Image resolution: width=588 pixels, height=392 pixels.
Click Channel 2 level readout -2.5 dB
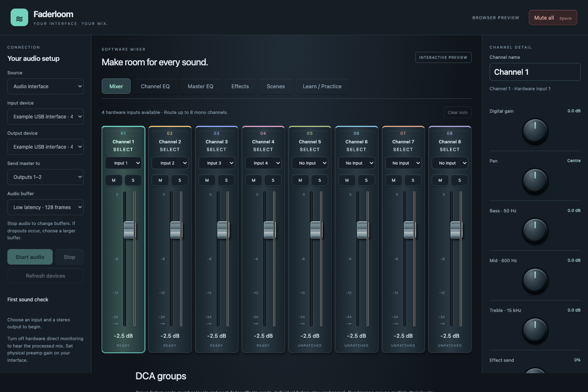coord(170,336)
